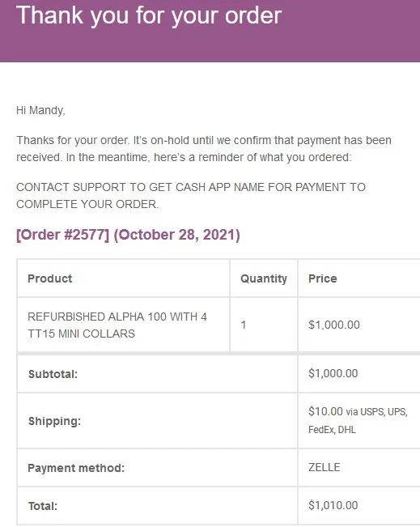Viewport: 420px width, 527px height.
Task: Click the Subtotal label
Action: [53, 374]
